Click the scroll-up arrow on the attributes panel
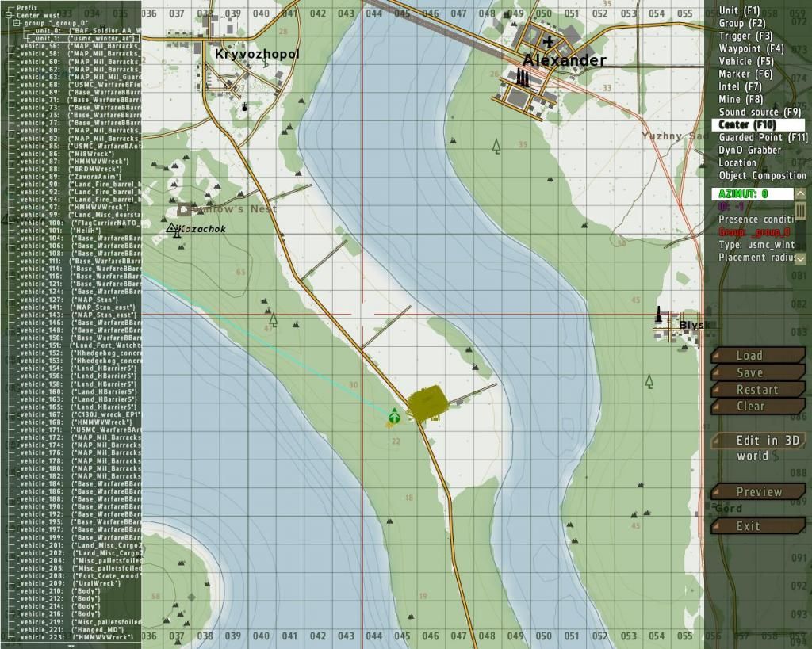Viewport: 812px width, 649px height. [800, 193]
